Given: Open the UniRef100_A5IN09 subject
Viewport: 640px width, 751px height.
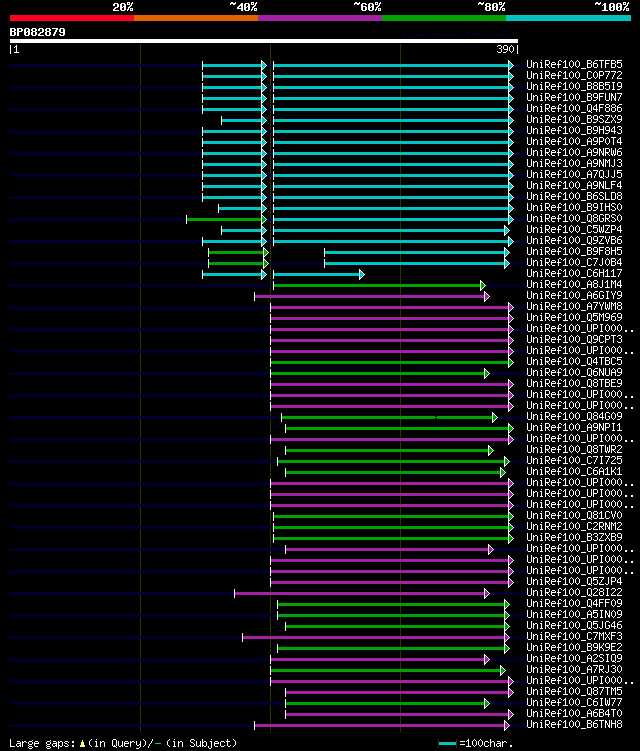Looking at the screenshot, I should coord(574,615).
